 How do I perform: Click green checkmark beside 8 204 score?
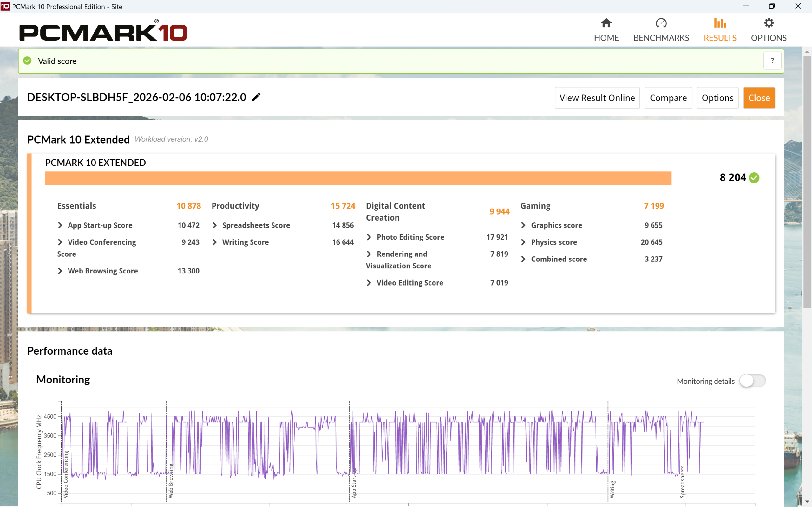tap(754, 178)
